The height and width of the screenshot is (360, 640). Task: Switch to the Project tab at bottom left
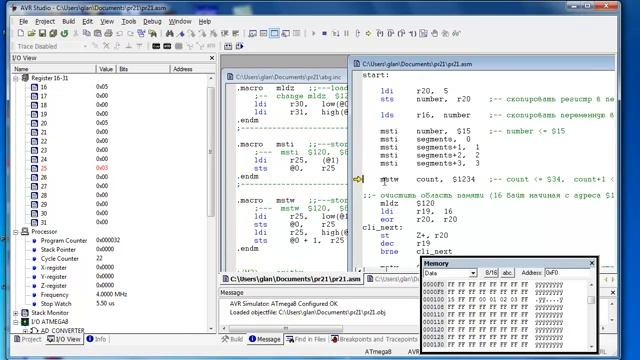coord(28,339)
